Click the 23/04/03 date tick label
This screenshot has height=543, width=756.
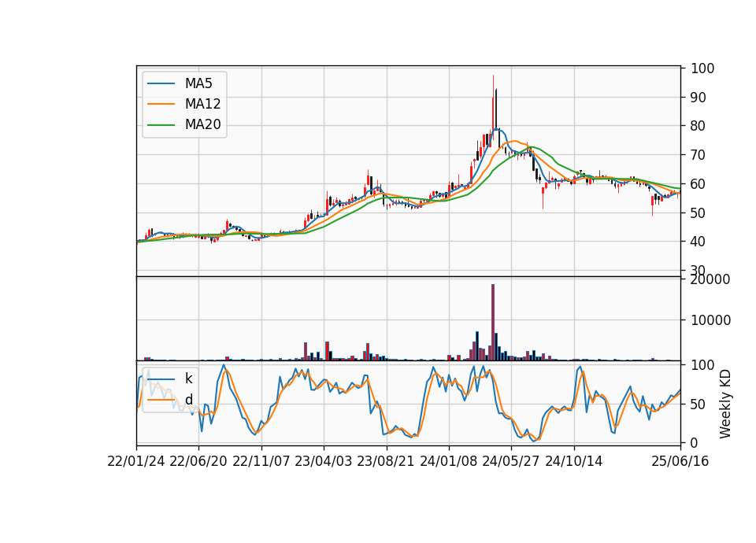pyautogui.click(x=324, y=461)
